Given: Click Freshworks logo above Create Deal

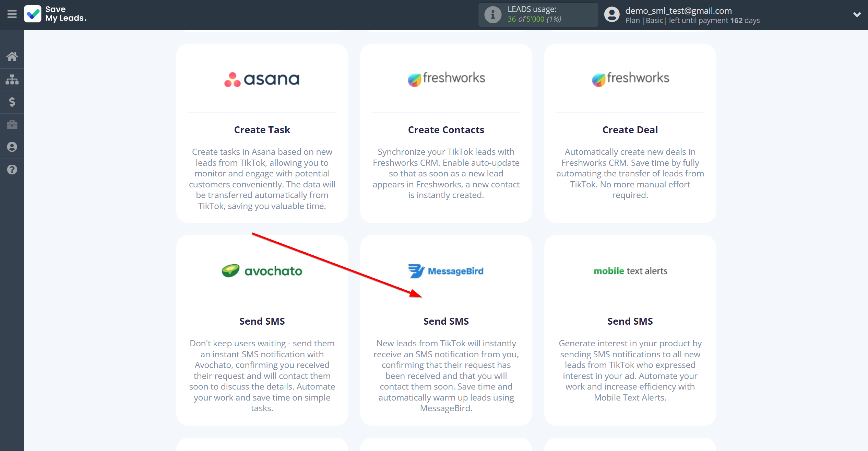Looking at the screenshot, I should [x=630, y=79].
